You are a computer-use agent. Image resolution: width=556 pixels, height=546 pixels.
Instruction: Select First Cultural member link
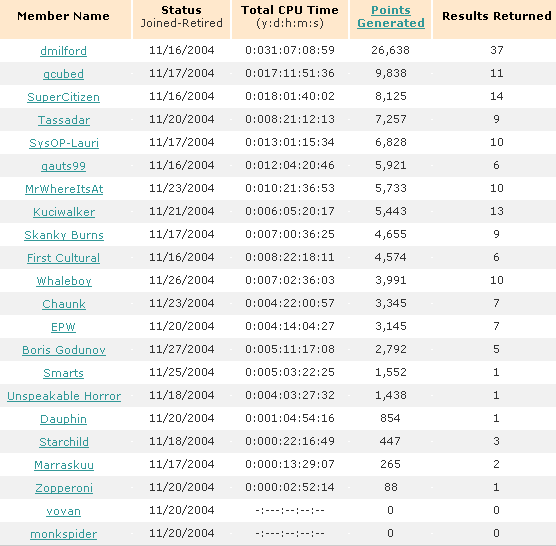click(x=63, y=258)
